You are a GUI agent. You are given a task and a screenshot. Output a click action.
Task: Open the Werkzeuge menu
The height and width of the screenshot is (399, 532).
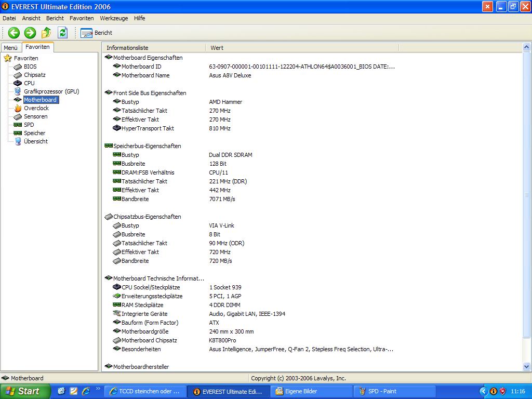tap(114, 18)
